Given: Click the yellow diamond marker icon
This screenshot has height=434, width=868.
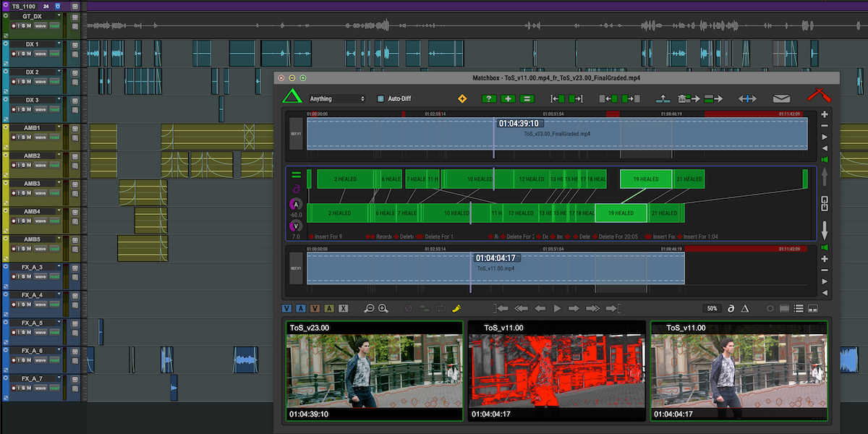Looking at the screenshot, I should (463, 98).
